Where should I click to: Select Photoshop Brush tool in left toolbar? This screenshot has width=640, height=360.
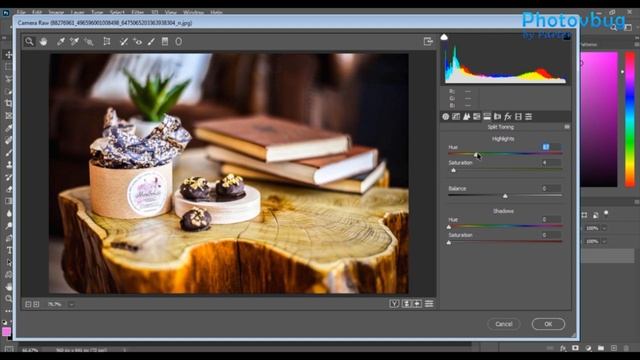[x=8, y=153]
